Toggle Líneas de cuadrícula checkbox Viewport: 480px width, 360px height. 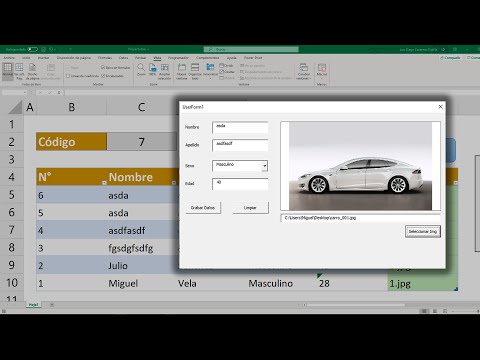coord(82,76)
